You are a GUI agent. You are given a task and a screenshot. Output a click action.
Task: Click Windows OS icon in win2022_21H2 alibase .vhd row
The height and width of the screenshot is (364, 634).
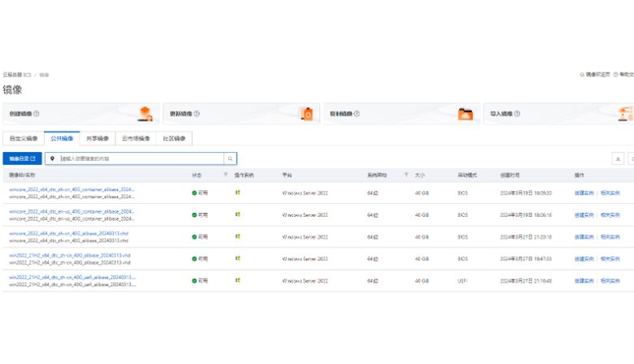point(237,258)
